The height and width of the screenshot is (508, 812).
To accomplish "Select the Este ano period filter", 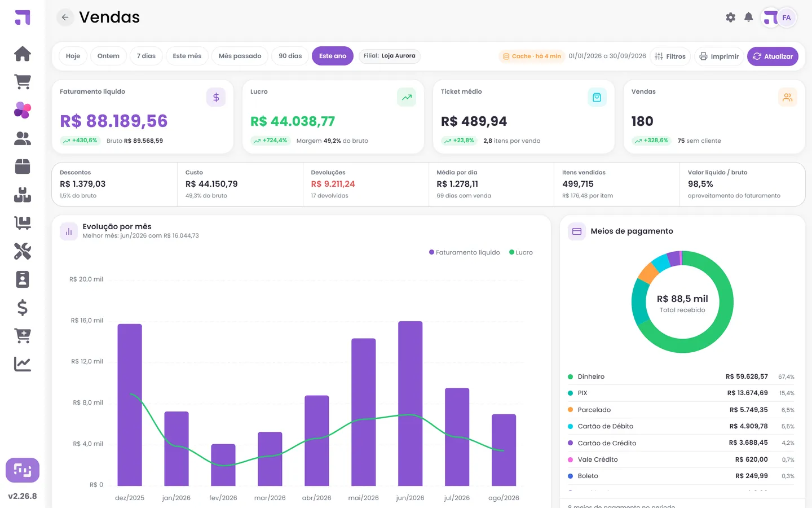I will click(x=333, y=56).
